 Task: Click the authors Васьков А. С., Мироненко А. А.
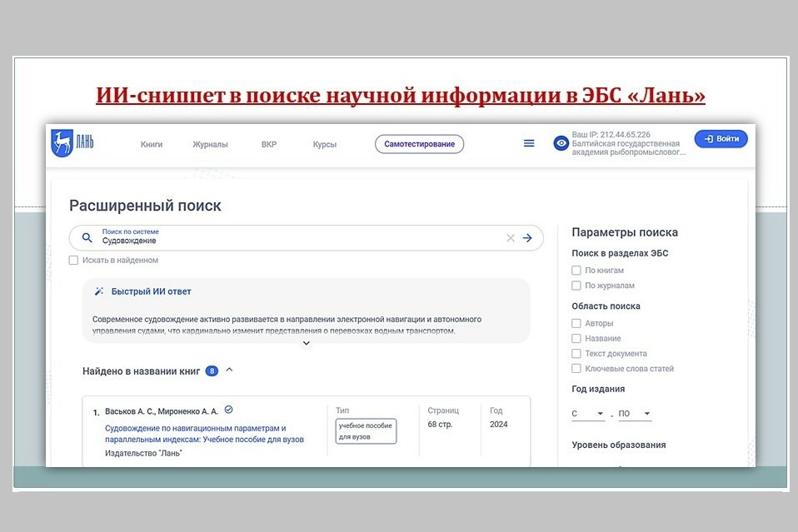(x=162, y=411)
